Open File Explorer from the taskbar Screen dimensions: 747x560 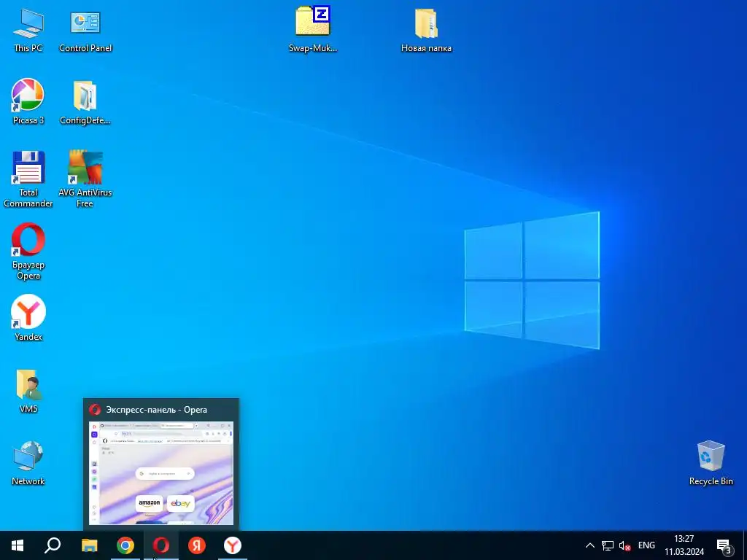[89, 545]
